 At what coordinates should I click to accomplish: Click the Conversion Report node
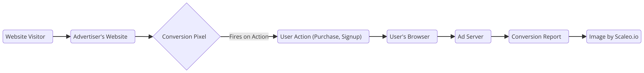539,37
